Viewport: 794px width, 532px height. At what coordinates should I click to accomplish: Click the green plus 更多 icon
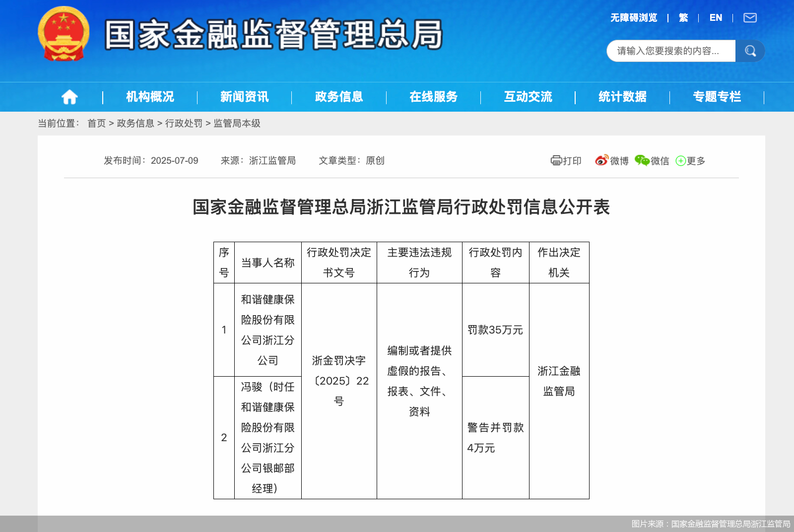(681, 161)
